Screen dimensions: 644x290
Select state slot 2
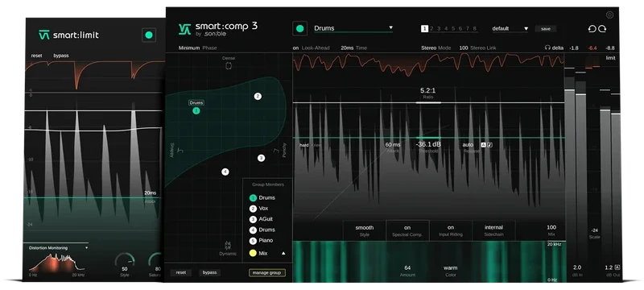pyautogui.click(x=431, y=28)
